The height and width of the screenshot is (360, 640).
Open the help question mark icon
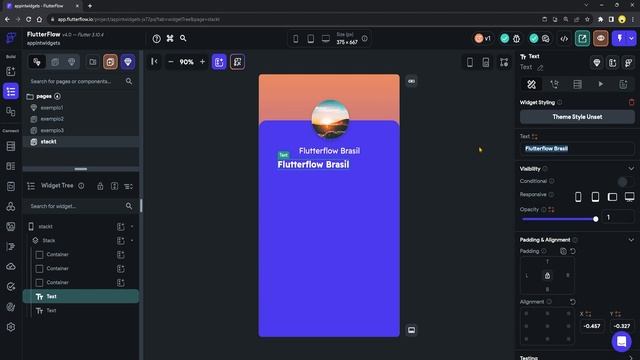156,38
